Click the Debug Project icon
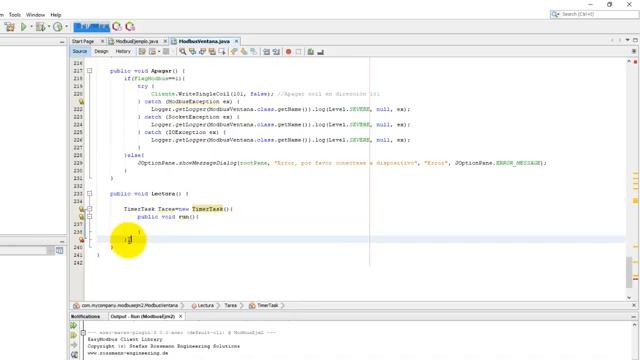 click(x=40, y=27)
